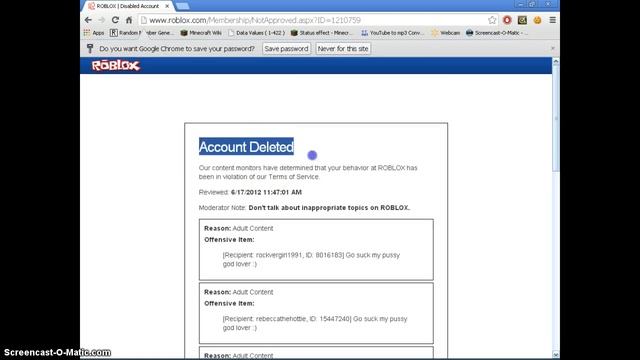Dismiss the save password bar
The width and height of the screenshot is (640, 360).
point(553,48)
